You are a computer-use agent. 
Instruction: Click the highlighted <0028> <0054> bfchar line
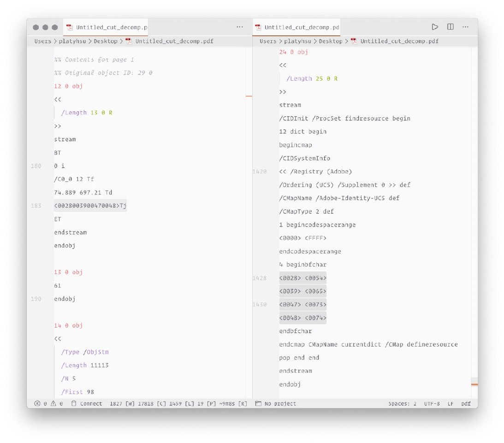point(302,278)
